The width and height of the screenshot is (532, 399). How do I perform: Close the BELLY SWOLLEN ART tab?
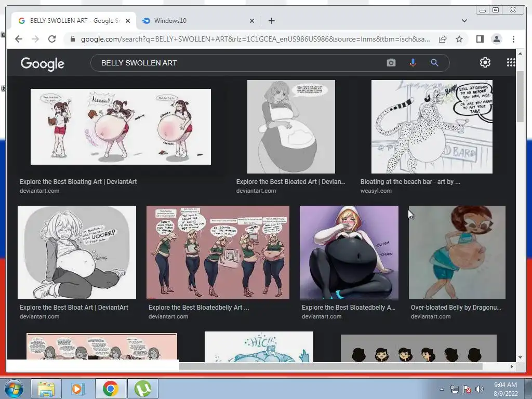tap(128, 21)
